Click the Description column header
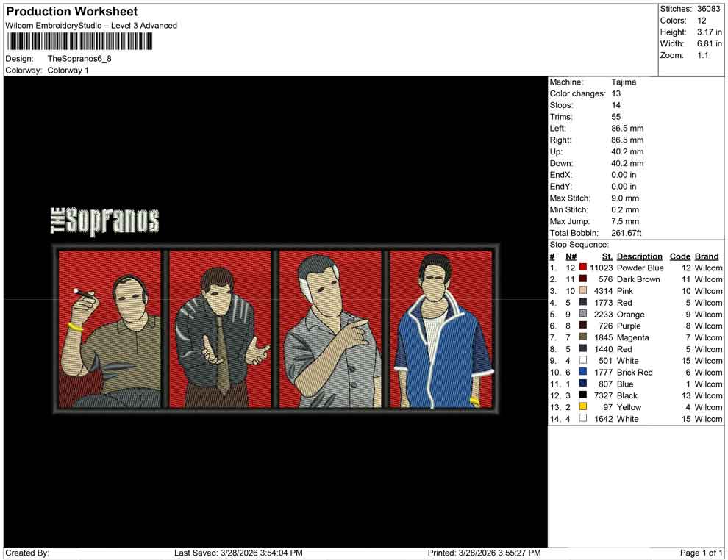Viewport: 728px width, 560px height. (x=640, y=256)
